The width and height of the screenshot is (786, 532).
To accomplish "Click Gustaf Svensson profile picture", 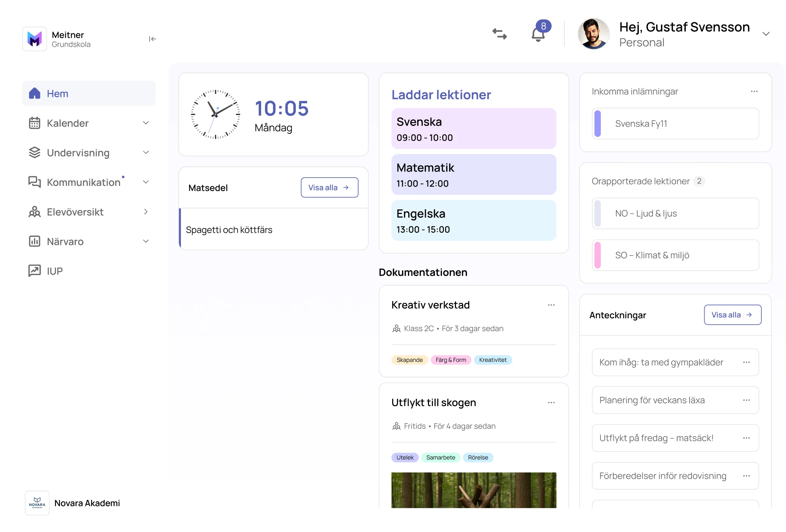I will 593,34.
